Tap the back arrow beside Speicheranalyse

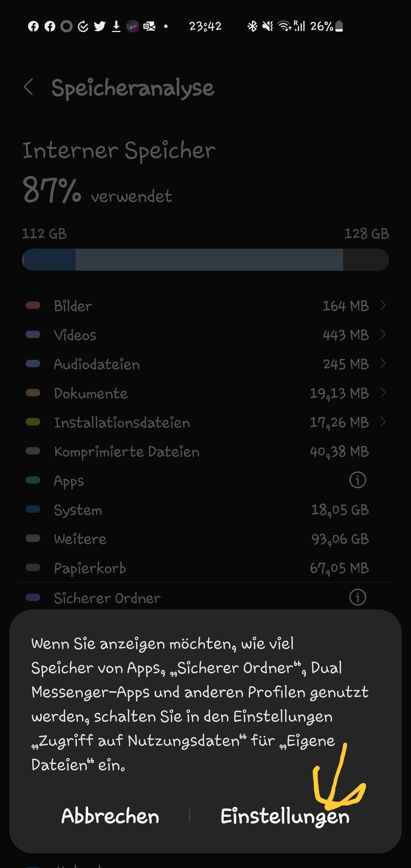[x=29, y=87]
